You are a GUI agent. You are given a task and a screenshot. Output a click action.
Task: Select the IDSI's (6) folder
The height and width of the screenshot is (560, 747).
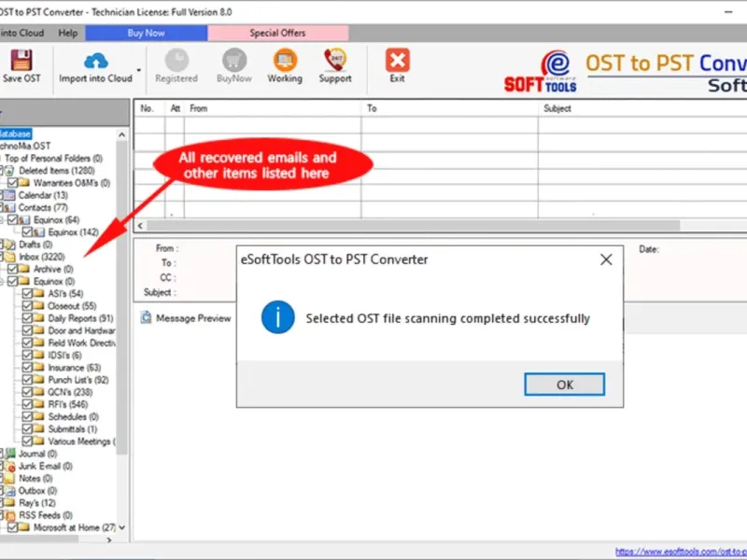64,356
